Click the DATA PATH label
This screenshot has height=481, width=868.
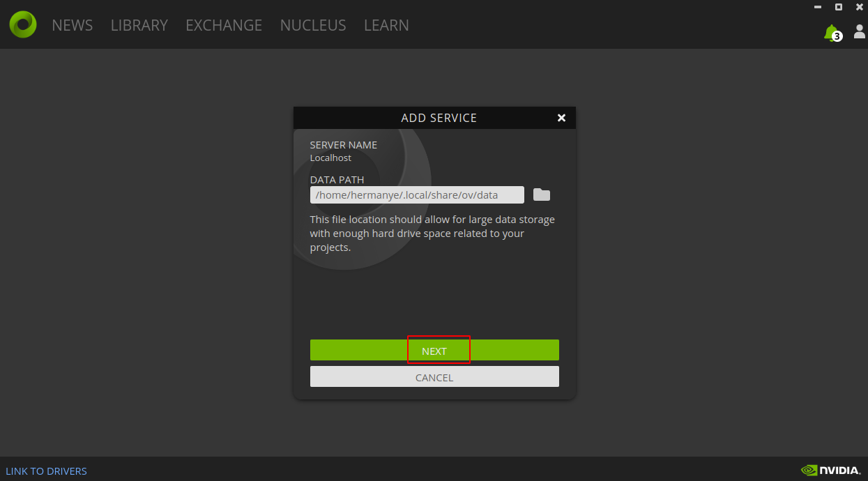click(x=337, y=180)
